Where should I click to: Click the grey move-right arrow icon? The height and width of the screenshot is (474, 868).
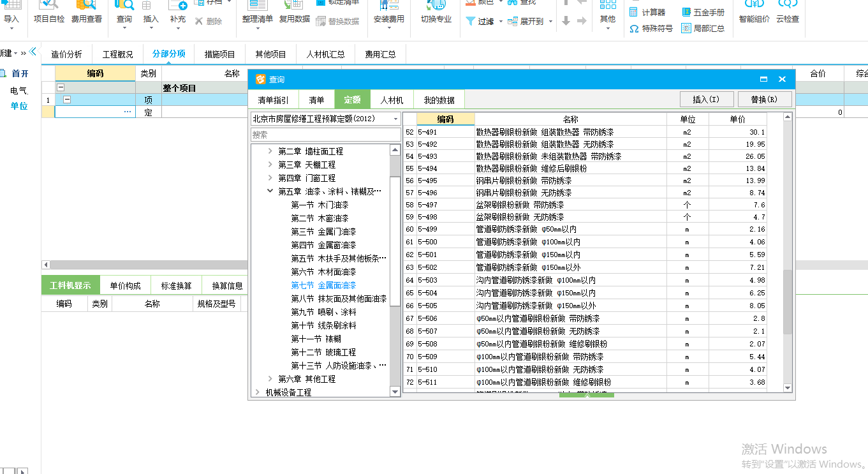pos(582,21)
